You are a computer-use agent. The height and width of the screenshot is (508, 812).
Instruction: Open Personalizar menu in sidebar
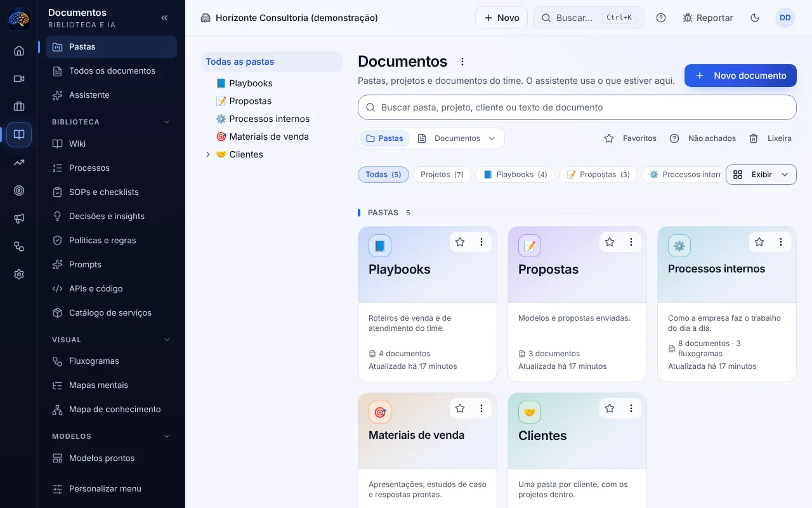pyautogui.click(x=112, y=488)
